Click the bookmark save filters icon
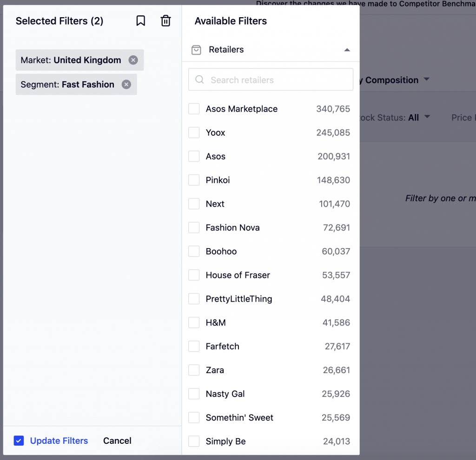 (x=141, y=21)
